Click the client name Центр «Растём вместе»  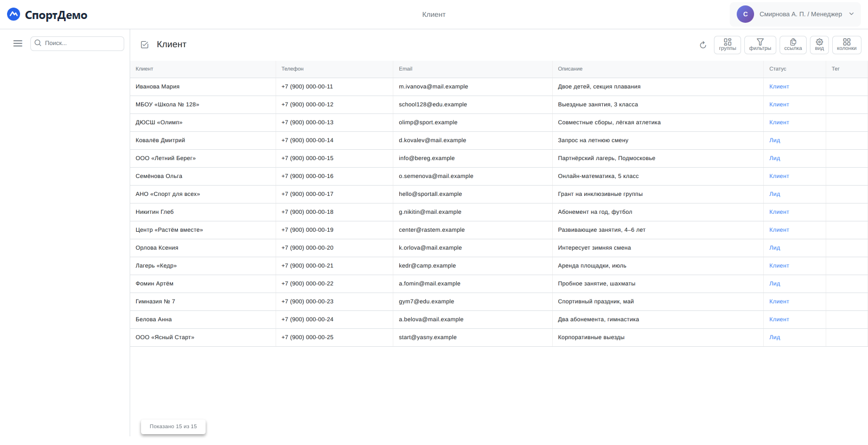coord(169,230)
